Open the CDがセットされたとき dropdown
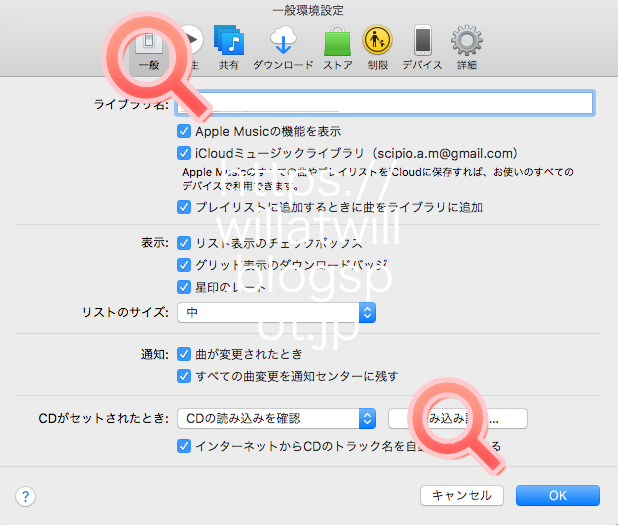Image resolution: width=618 pixels, height=525 pixels. point(276,418)
